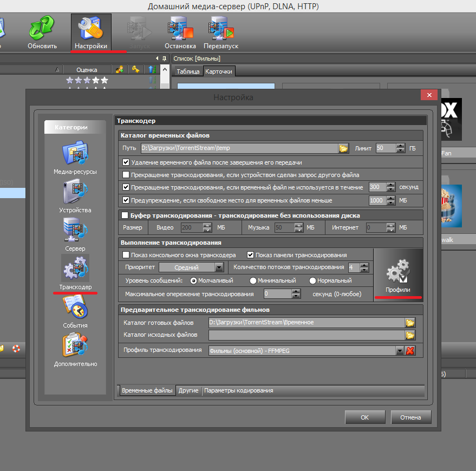The height and width of the screenshot is (471, 476).
Task: Browse folder for temp files path
Action: (343, 148)
